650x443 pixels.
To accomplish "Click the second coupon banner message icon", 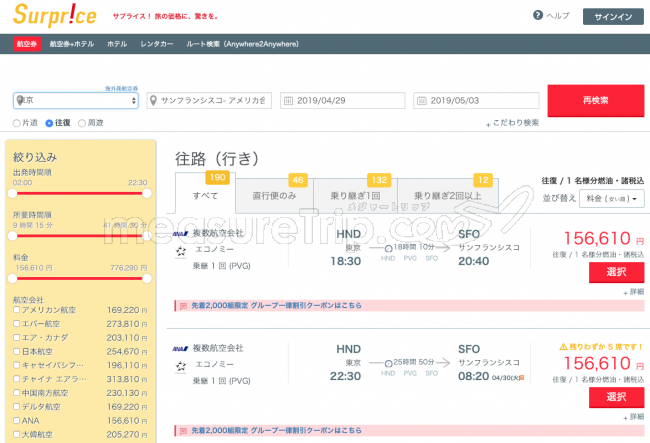I will (183, 431).
